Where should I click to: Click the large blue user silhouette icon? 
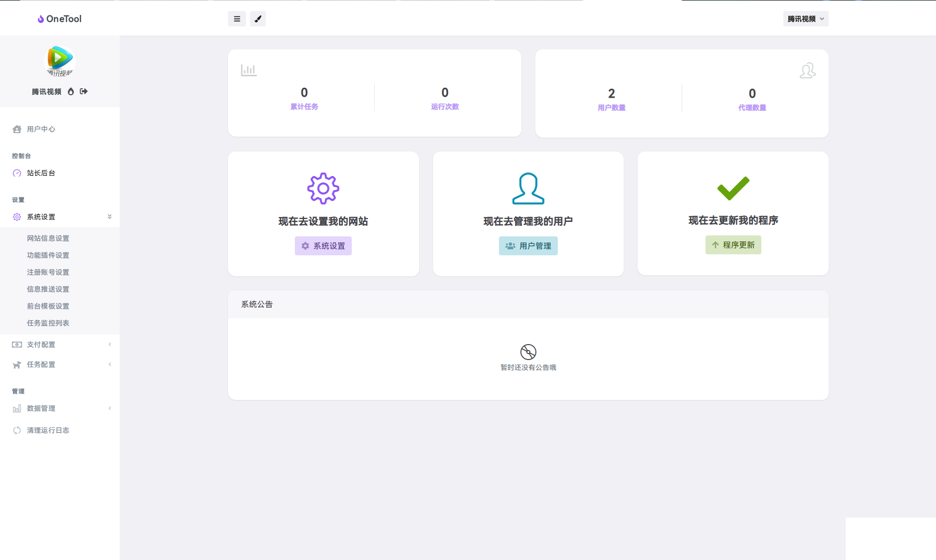tap(528, 188)
